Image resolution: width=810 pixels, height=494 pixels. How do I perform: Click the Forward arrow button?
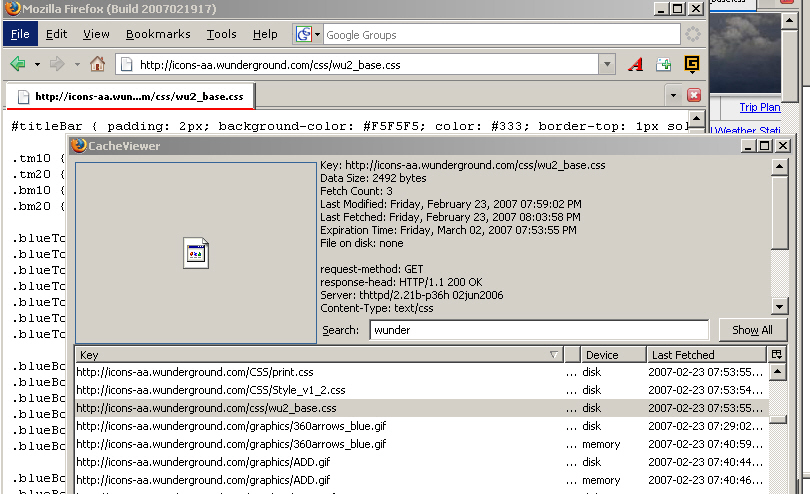pos(57,64)
